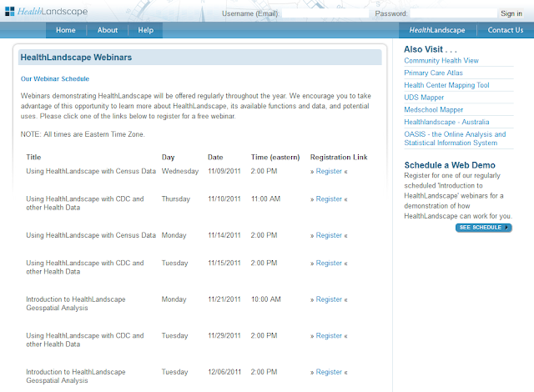Click the 'Registration Link' column header
Image resolution: width=534 pixels, height=392 pixels.
[x=339, y=157]
